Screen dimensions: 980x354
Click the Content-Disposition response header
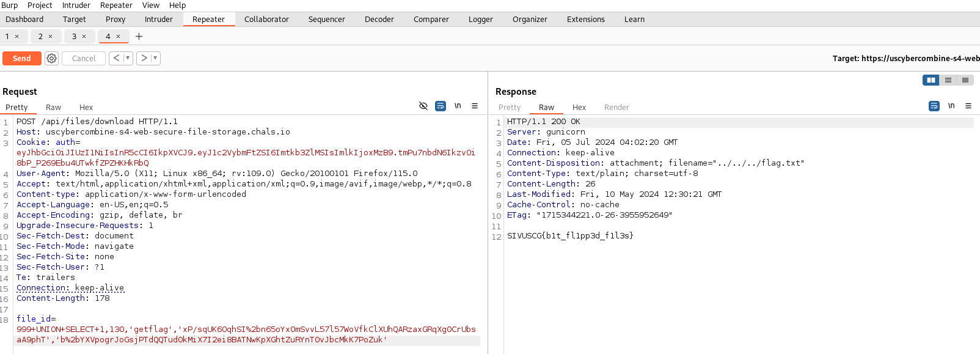(656, 163)
